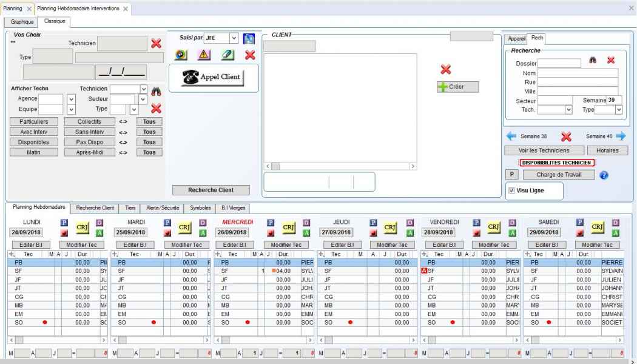Open the Alerte/Sécurité tab
637x364 pixels.
[163, 208]
